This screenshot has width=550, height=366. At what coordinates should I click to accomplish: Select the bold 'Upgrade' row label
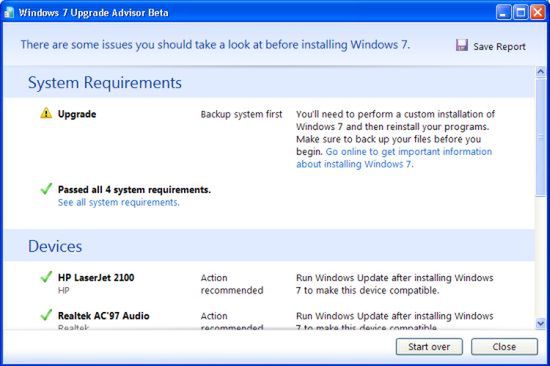[77, 114]
